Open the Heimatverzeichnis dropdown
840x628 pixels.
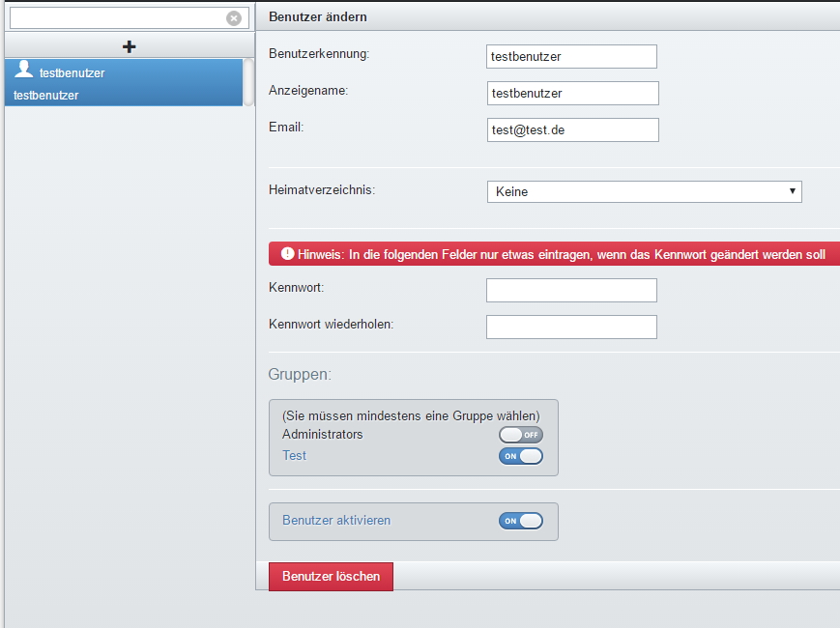[x=644, y=191]
